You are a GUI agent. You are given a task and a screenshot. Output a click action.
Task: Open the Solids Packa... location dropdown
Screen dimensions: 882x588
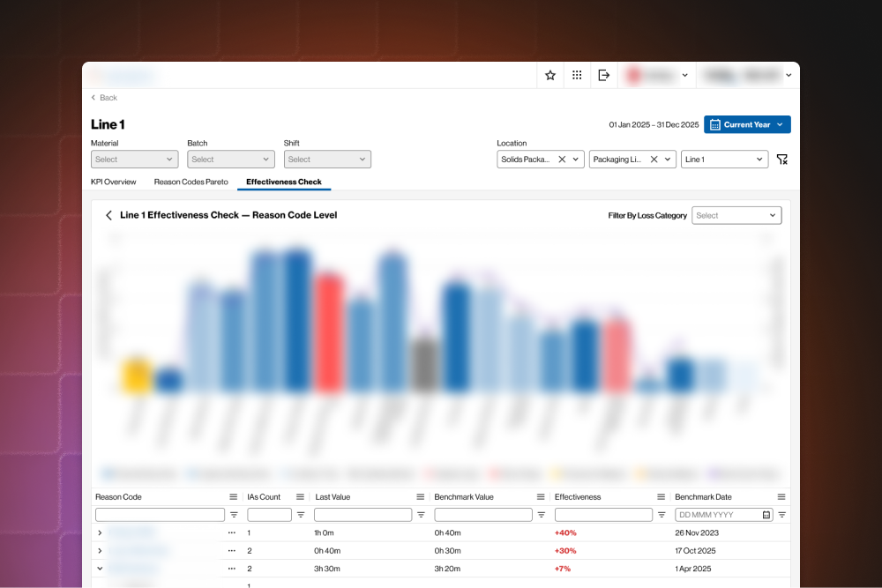575,160
